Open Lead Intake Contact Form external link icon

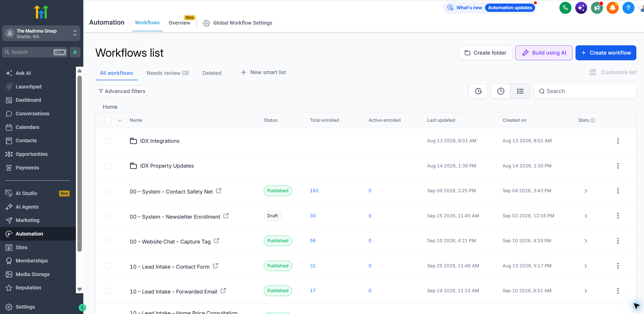[x=215, y=266]
